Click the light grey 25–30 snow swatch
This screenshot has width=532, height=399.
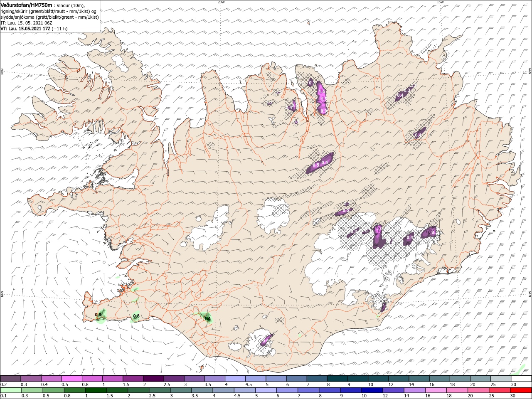(500, 379)
